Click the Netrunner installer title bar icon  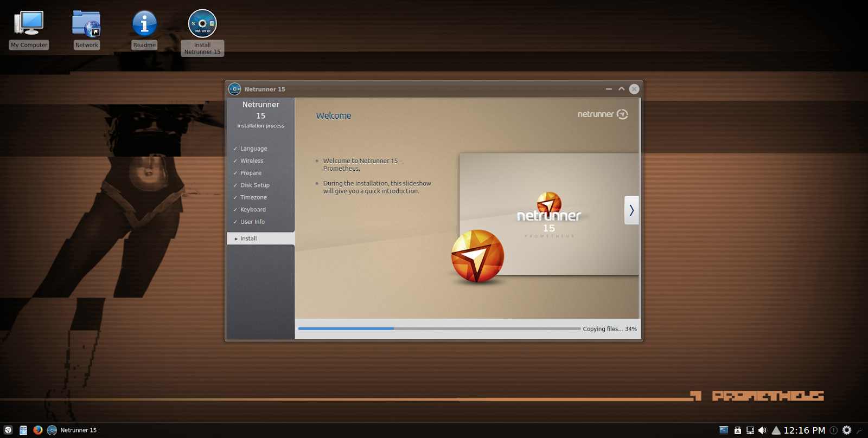tap(234, 89)
